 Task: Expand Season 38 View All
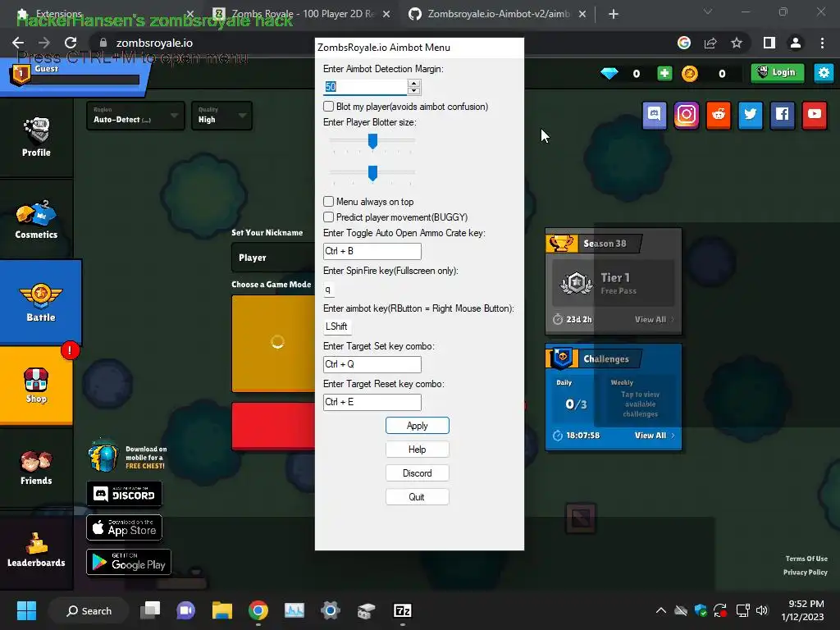click(x=654, y=319)
